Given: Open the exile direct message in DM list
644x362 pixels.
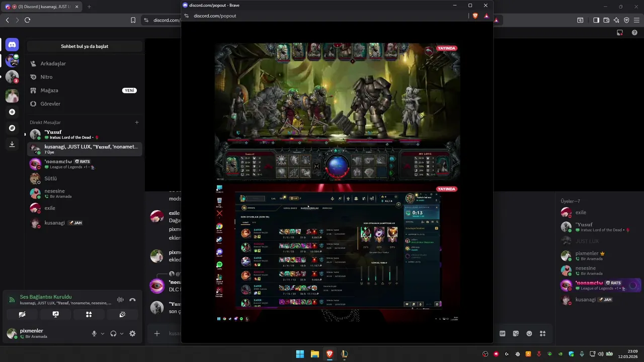Looking at the screenshot, I should pos(85,208).
